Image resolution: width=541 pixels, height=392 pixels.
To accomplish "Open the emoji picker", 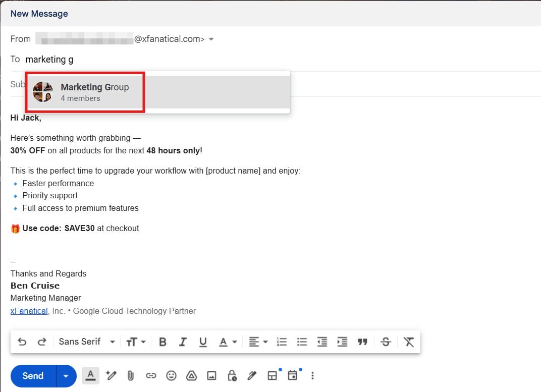I will (171, 375).
